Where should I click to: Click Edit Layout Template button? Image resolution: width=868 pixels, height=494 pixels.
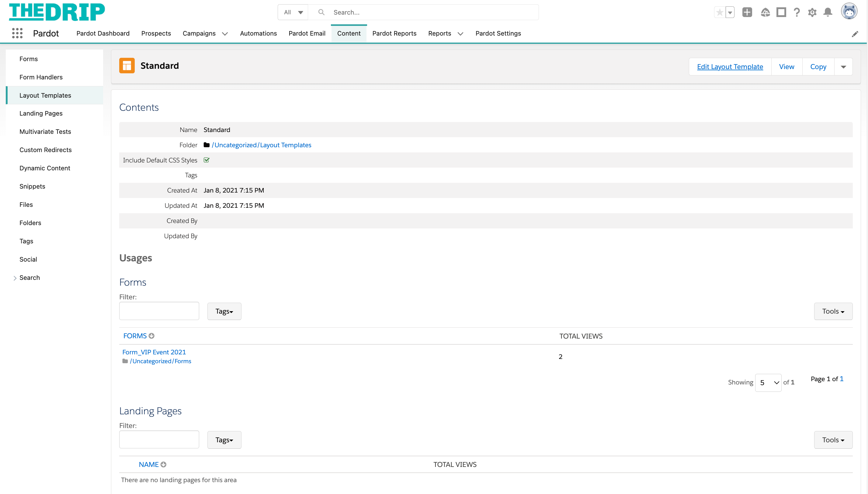730,67
